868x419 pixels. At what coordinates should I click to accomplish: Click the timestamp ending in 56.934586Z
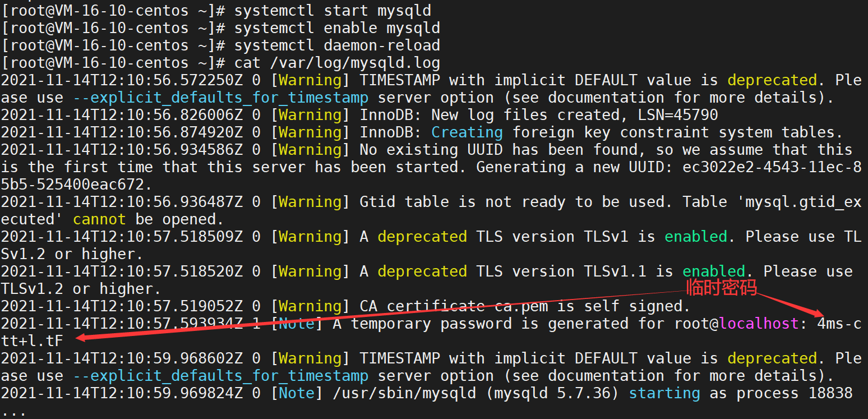pyautogui.click(x=122, y=149)
